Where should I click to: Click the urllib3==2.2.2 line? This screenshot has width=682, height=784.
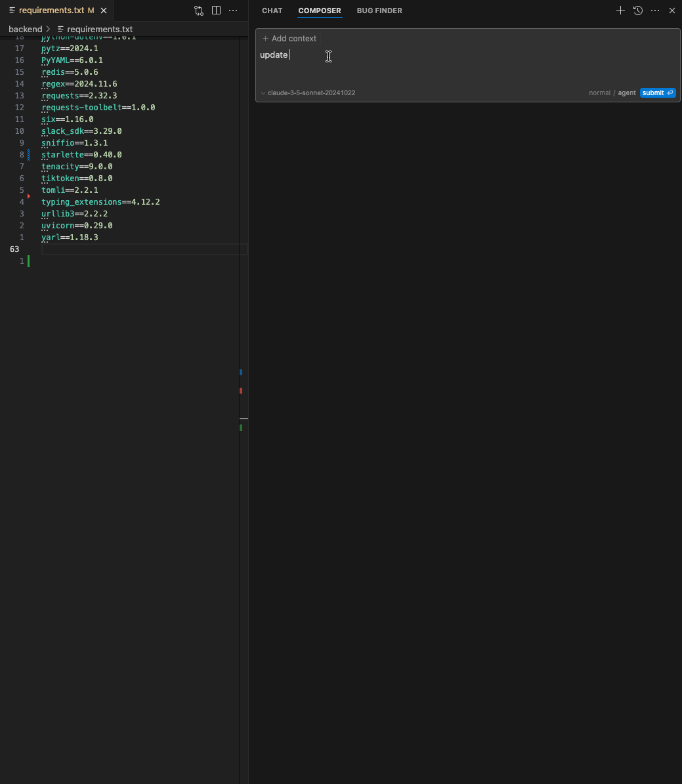coord(75,213)
